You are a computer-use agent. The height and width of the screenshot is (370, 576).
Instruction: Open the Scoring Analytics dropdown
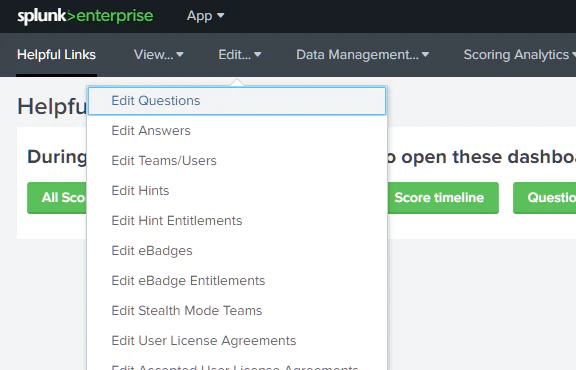point(519,55)
